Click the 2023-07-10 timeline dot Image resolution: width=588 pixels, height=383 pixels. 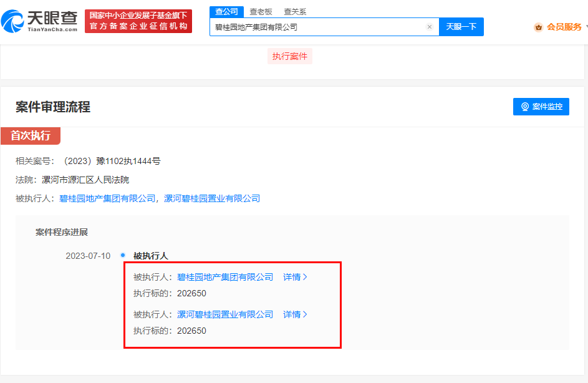(x=123, y=255)
